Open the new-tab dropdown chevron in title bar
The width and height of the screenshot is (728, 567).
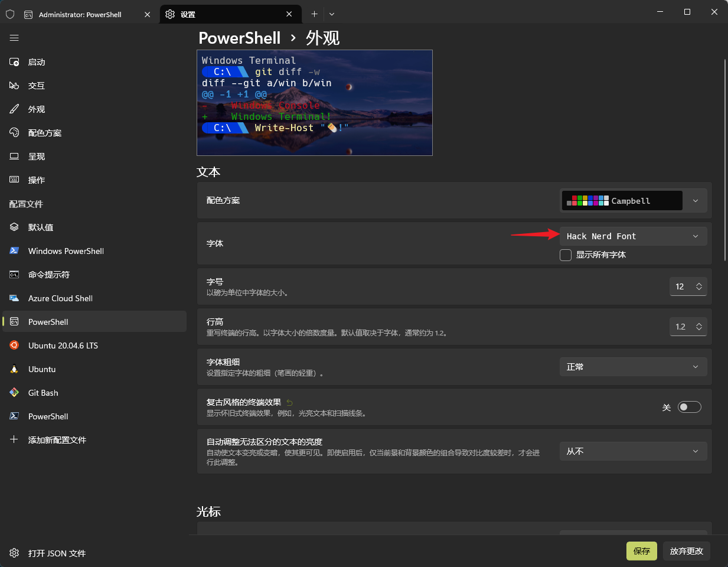332,14
